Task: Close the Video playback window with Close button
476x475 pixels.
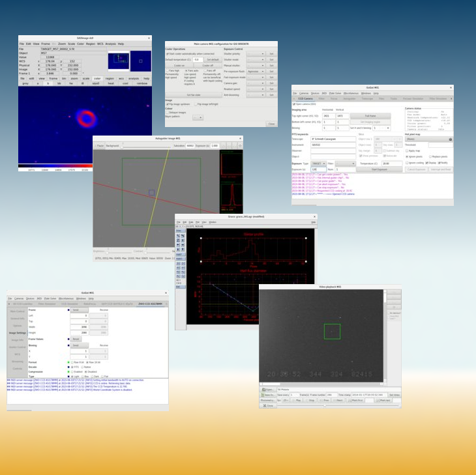Action: coord(268,405)
